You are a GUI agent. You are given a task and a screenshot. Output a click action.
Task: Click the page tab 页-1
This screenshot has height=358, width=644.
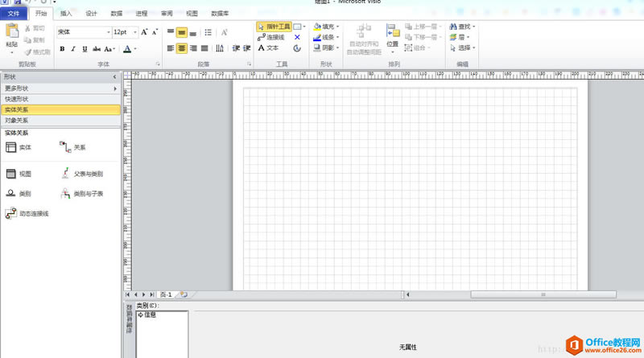[x=166, y=294]
